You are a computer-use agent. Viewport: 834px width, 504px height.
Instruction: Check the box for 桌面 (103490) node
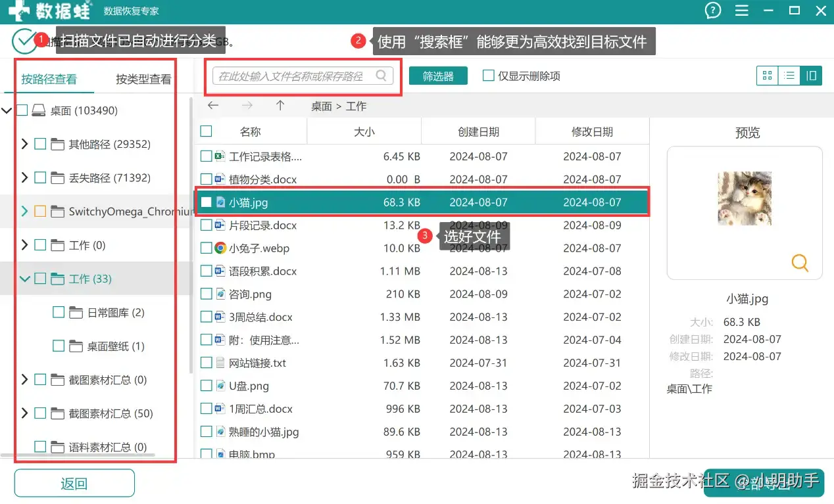(22, 110)
